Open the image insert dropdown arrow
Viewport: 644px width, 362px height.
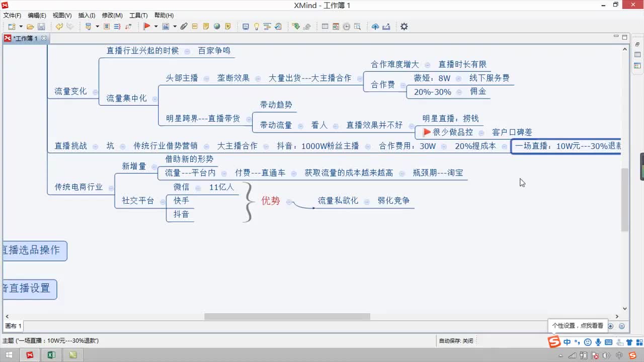coord(175,26)
